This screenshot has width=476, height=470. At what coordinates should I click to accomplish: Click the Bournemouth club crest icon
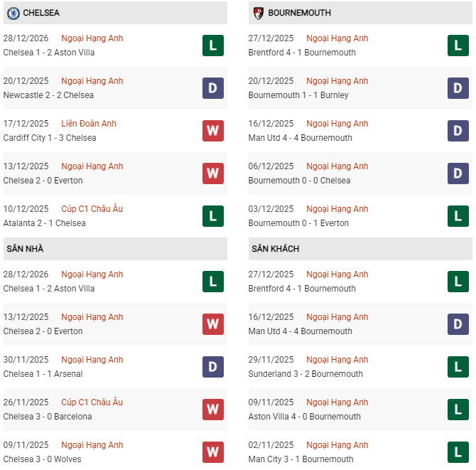(259, 13)
